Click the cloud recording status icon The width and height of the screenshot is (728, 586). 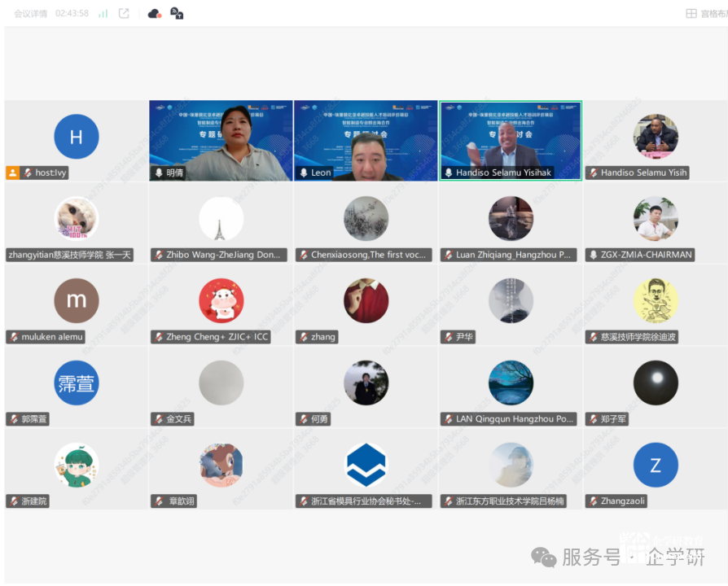point(154,14)
